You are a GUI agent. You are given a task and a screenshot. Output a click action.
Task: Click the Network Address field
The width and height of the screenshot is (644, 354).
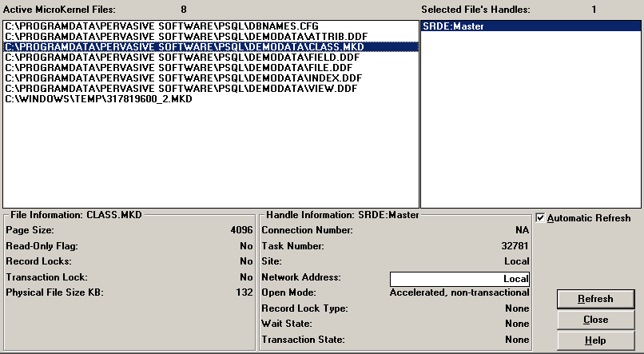459,279
